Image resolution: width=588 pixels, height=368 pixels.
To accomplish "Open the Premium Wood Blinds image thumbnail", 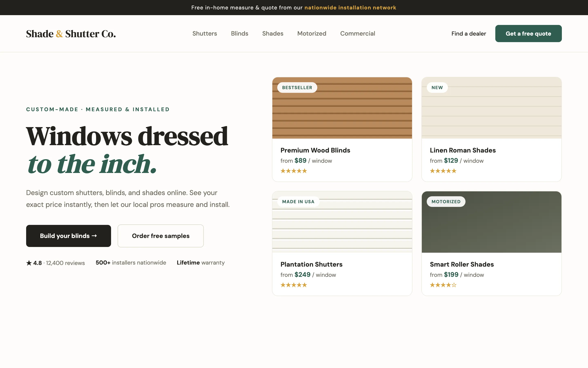I will 342,108.
